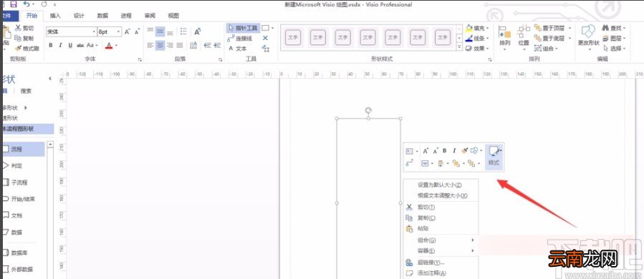The width and height of the screenshot is (644, 279).
Task: Click the rotation handle above the shape
Action: (368, 110)
